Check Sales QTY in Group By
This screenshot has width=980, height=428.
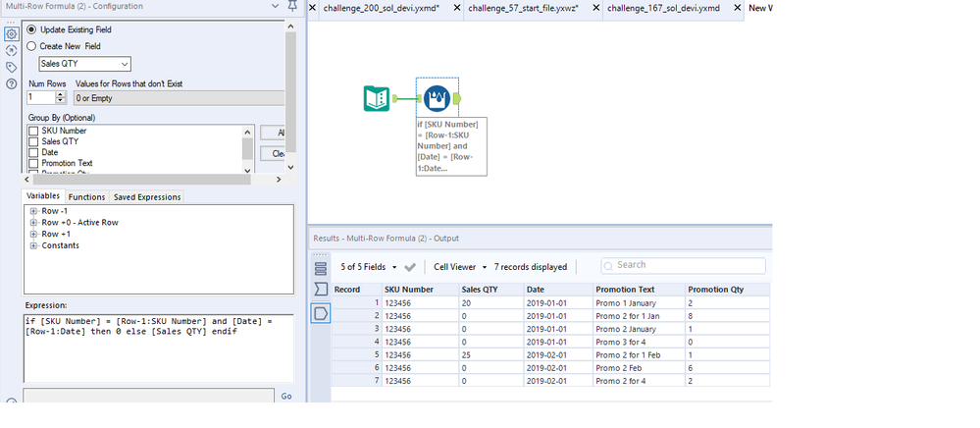point(33,141)
